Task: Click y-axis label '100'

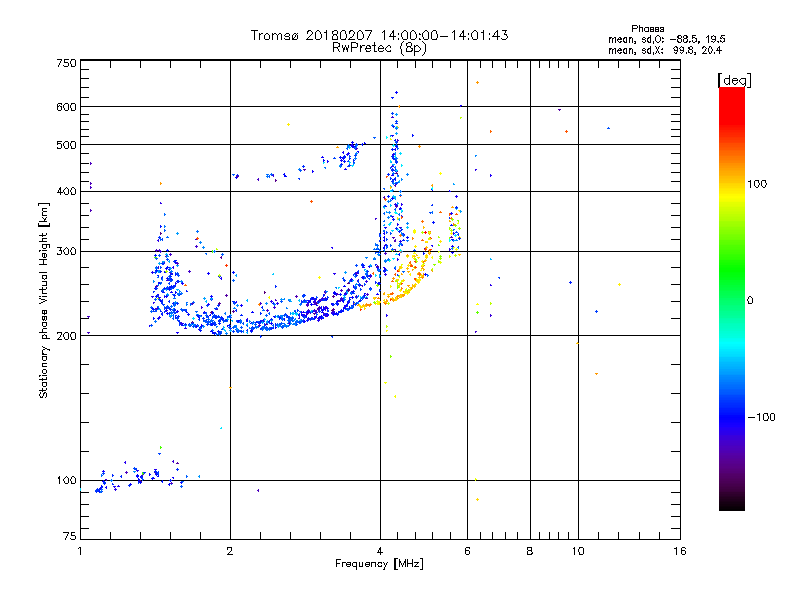Action: tap(67, 480)
